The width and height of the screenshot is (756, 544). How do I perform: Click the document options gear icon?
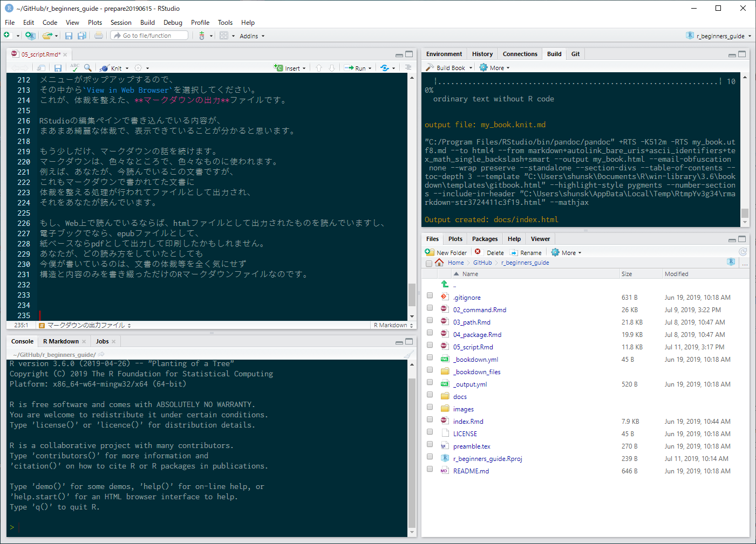(x=138, y=68)
